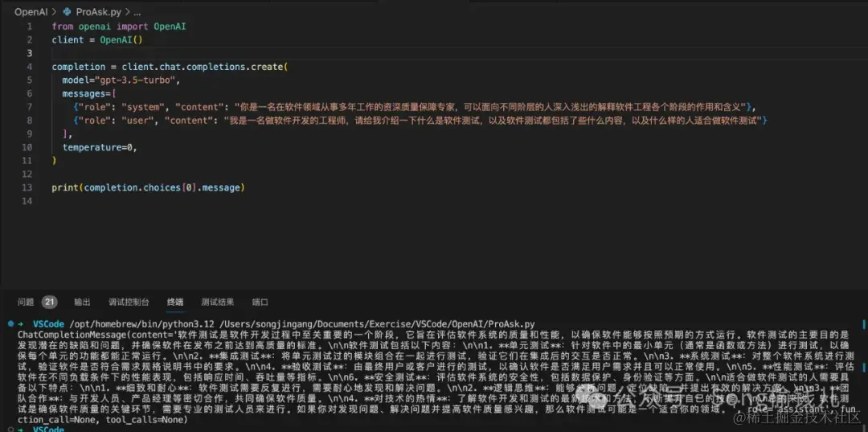Click gutter line number 1
This screenshot has height=432, width=868.
tap(29, 27)
